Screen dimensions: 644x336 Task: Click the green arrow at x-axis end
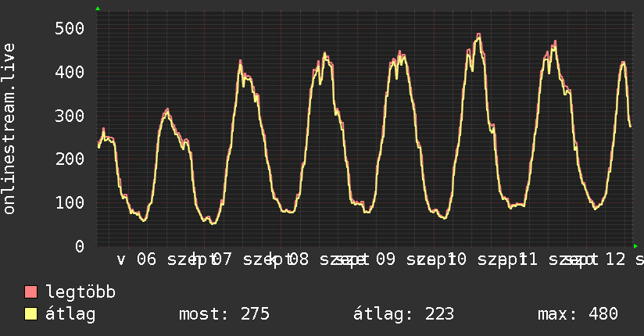tap(635, 246)
